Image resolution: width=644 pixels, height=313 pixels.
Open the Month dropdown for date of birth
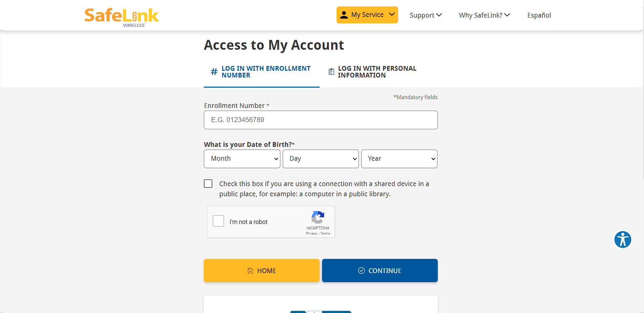point(242,159)
